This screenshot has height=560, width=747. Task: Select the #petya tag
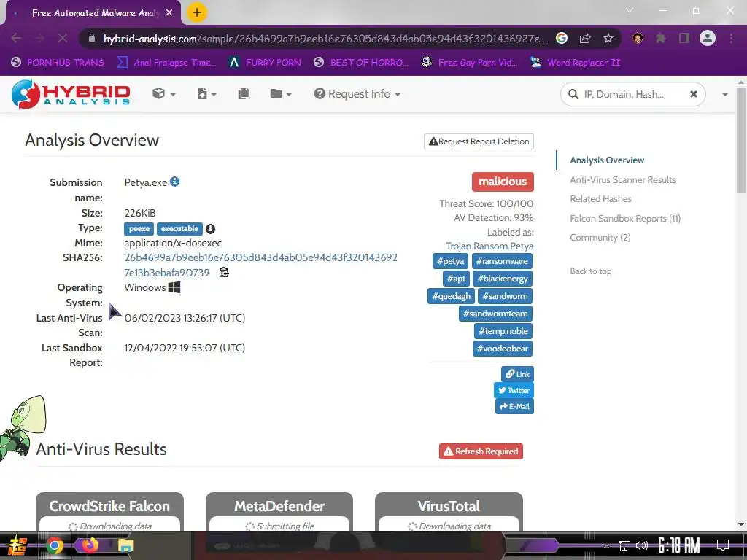(x=450, y=261)
